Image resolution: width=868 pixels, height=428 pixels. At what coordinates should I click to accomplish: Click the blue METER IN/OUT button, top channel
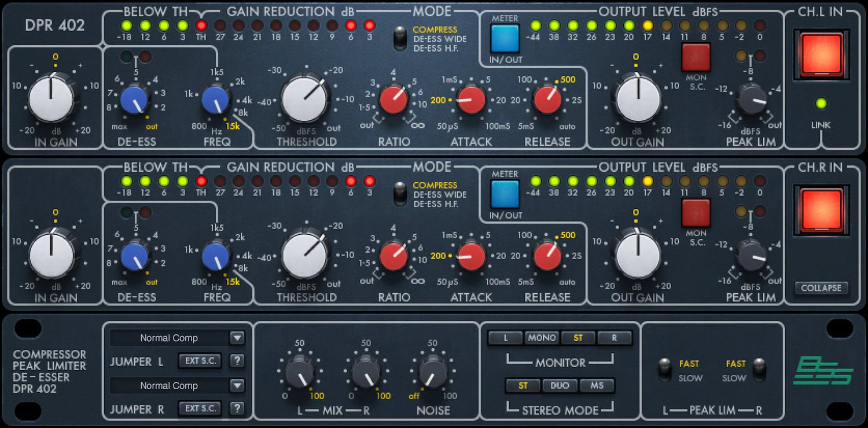tap(505, 39)
